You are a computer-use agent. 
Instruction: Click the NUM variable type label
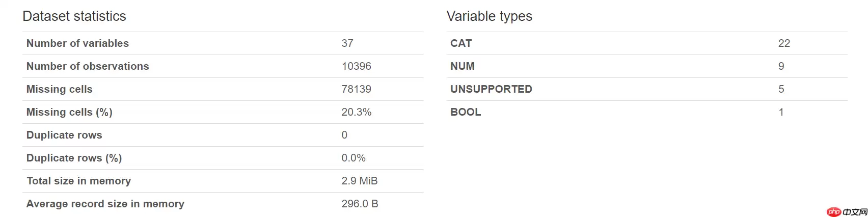point(463,66)
